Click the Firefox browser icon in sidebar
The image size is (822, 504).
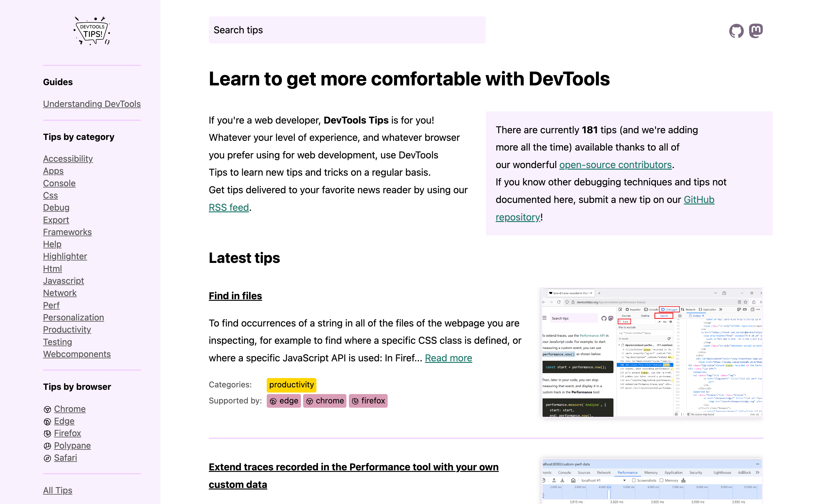(x=47, y=434)
